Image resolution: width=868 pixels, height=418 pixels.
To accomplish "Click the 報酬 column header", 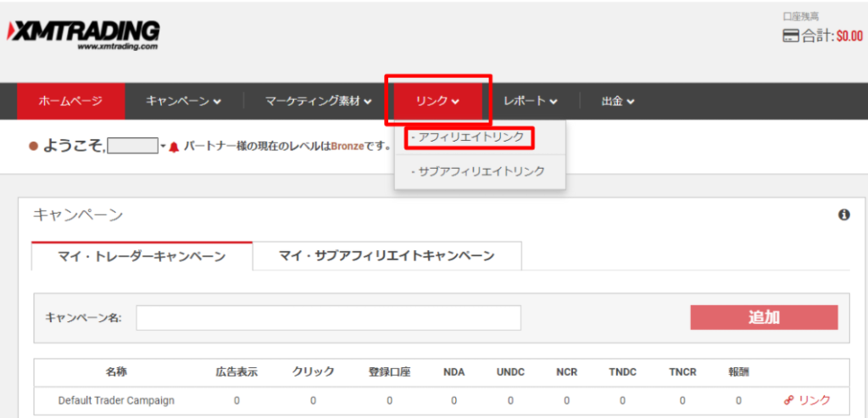I will (738, 371).
